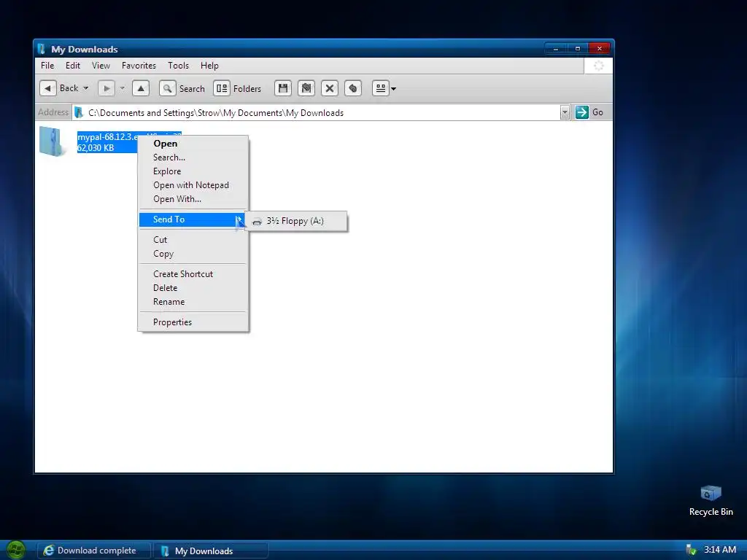Choose Delete in the context menu
Image resolution: width=747 pixels, height=560 pixels.
pyautogui.click(x=193, y=287)
